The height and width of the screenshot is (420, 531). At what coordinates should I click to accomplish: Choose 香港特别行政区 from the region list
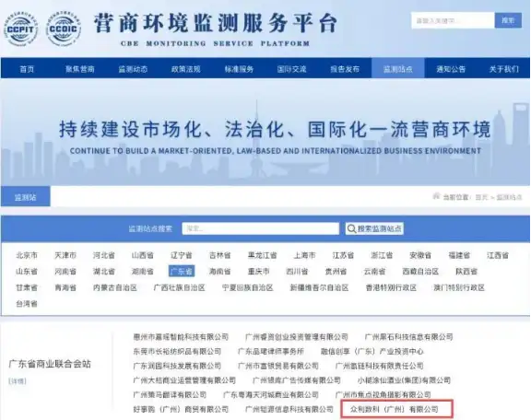(x=391, y=287)
